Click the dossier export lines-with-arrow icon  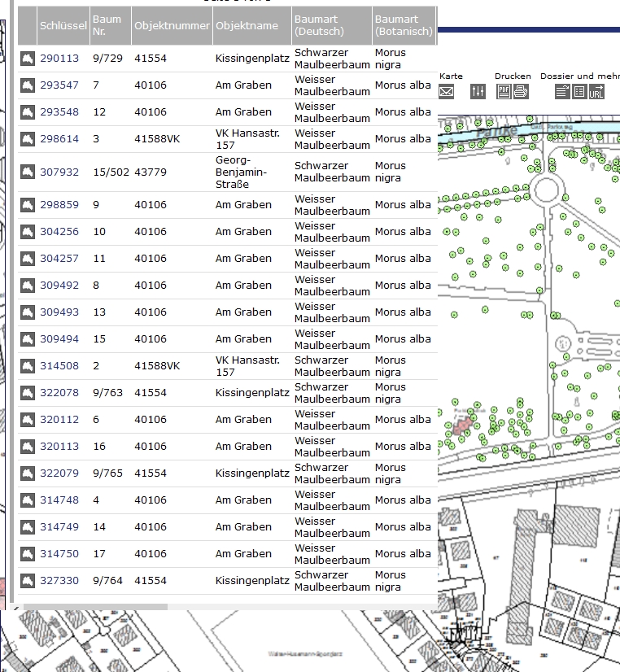tap(563, 91)
